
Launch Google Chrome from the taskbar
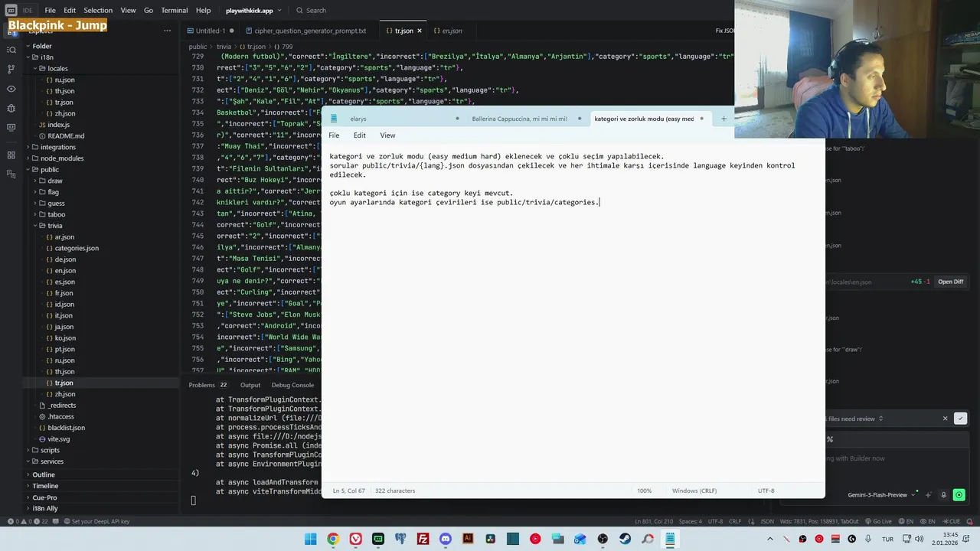coord(333,539)
